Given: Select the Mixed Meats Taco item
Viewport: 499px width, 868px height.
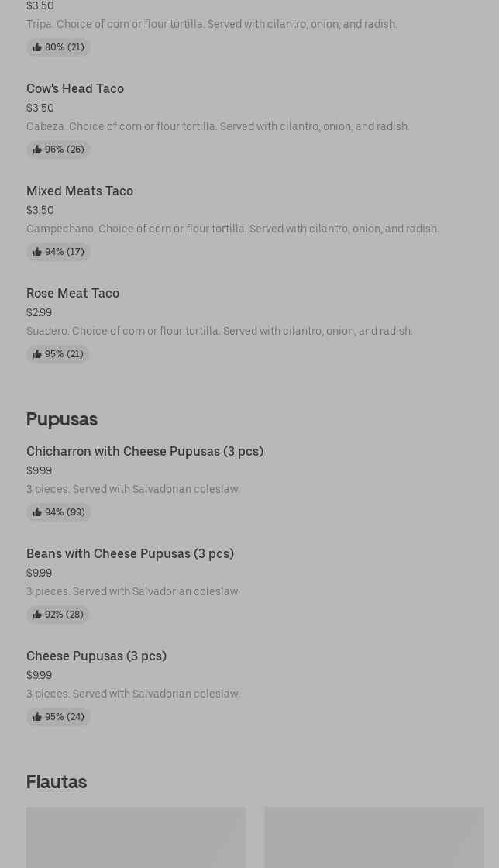Looking at the screenshot, I should tap(80, 191).
